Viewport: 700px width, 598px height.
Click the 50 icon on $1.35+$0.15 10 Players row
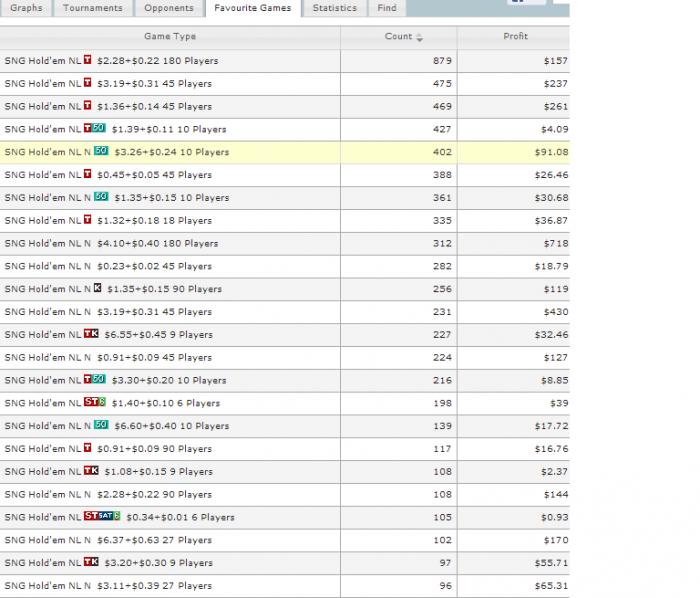(101, 196)
